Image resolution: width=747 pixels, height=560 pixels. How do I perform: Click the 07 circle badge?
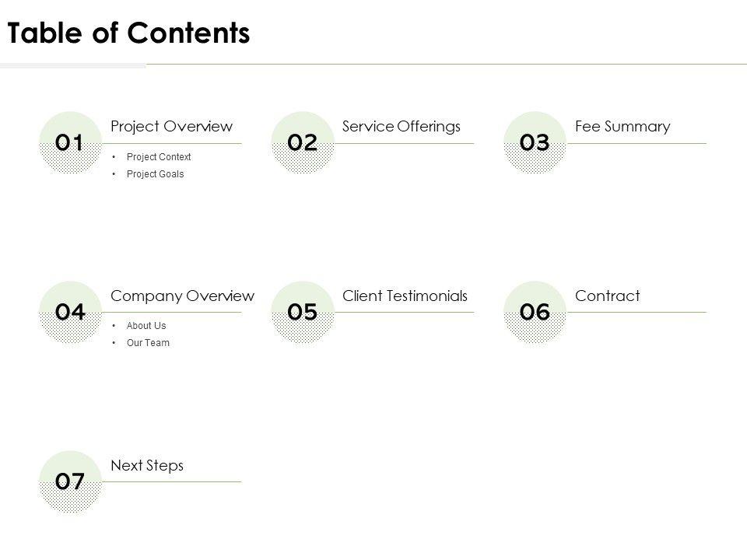pyautogui.click(x=69, y=481)
